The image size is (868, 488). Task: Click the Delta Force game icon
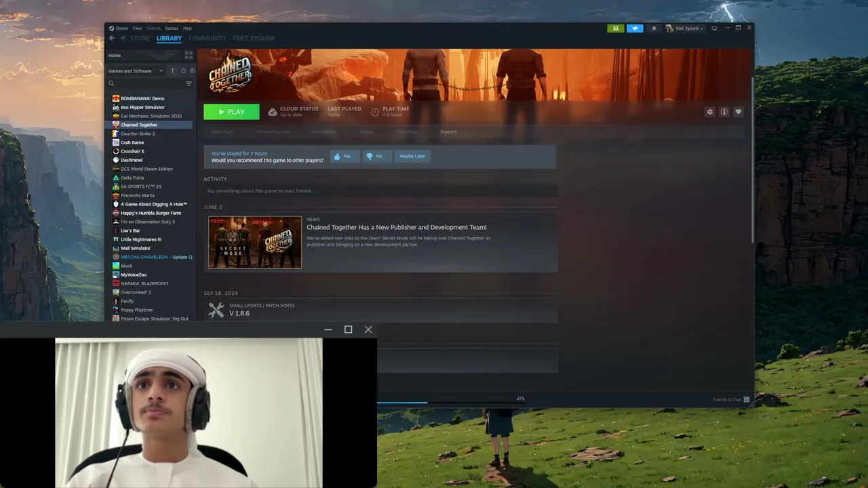116,178
